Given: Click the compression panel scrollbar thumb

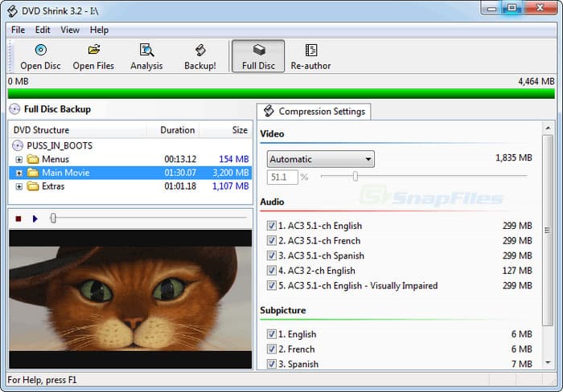Looking at the screenshot, I should click(548, 231).
